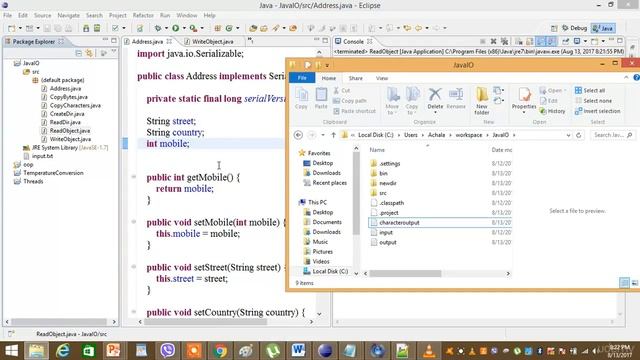This screenshot has width=640, height=360.
Task: Open the Debug button dropdown arrow
Action: pyautogui.click(x=166, y=28)
